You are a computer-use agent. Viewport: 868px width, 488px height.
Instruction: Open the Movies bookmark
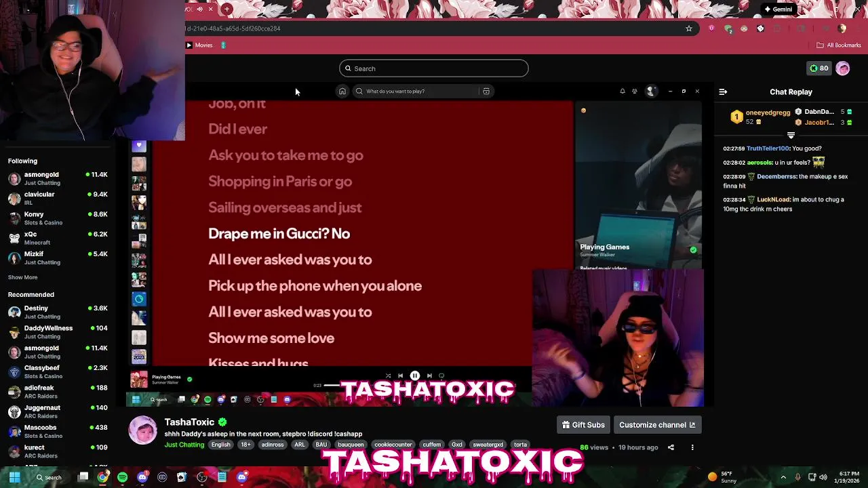[199, 45]
